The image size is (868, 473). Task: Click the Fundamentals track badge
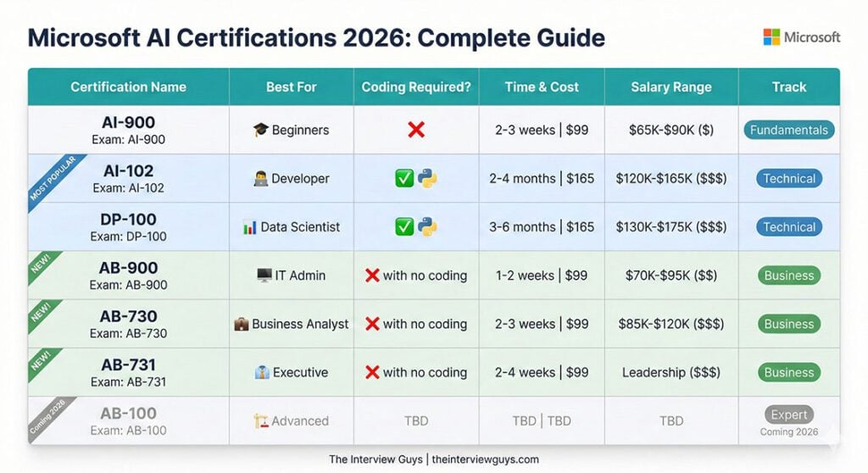click(x=788, y=130)
